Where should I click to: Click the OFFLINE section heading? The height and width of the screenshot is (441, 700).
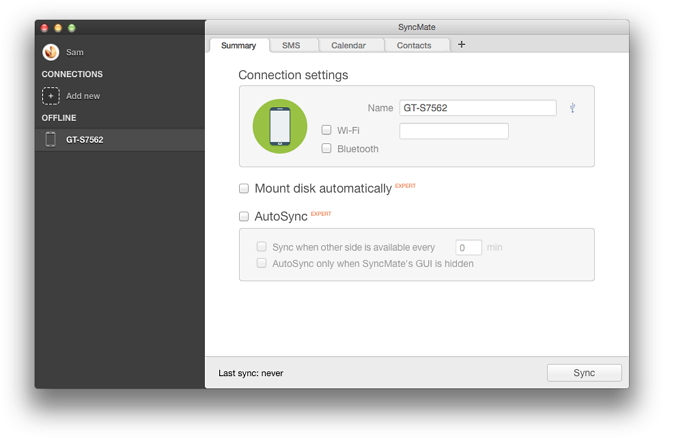[x=59, y=118]
